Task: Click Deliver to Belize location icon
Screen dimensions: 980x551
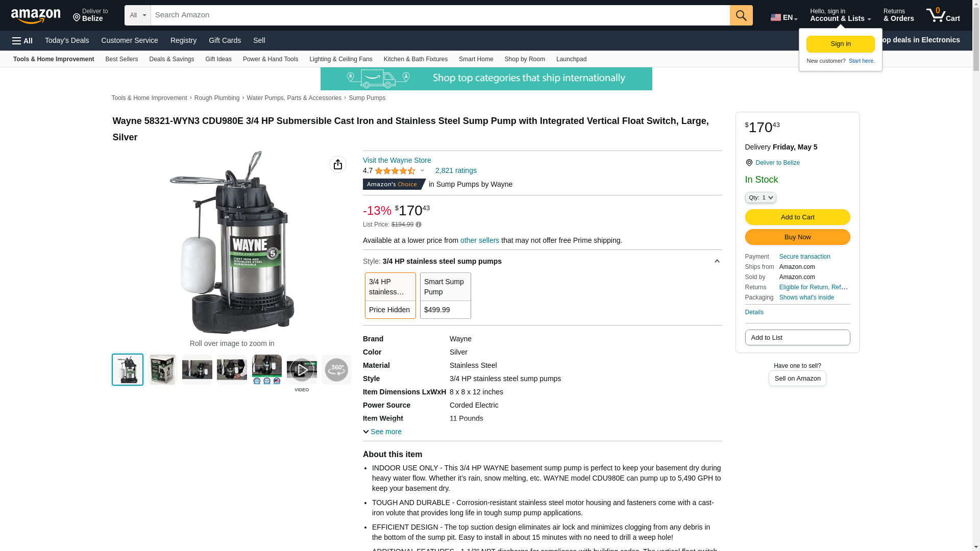Action: (749, 163)
